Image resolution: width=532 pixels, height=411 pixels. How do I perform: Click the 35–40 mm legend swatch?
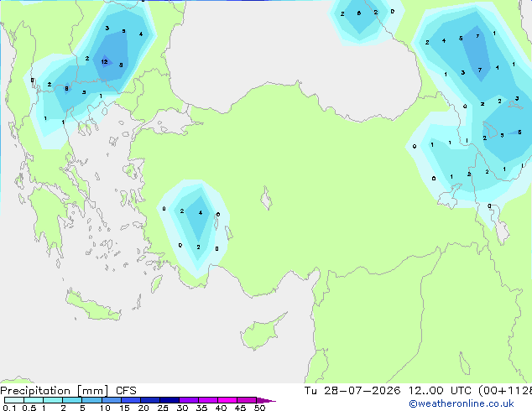207,400
